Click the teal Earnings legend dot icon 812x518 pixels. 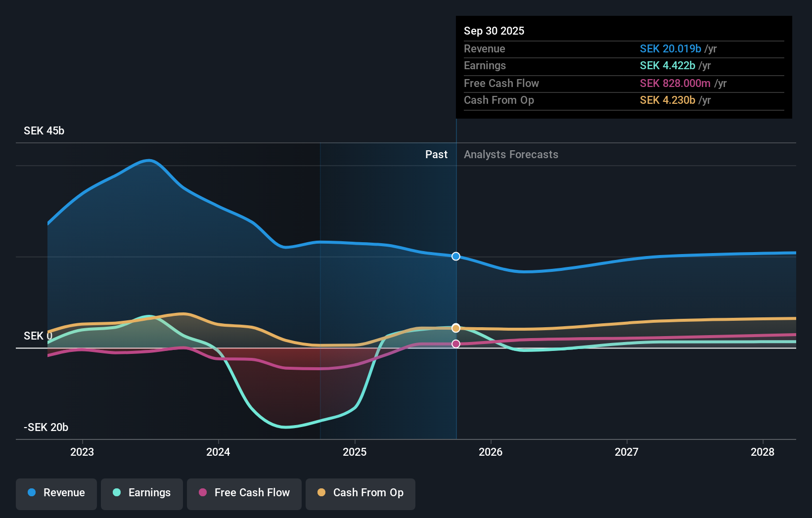point(117,492)
